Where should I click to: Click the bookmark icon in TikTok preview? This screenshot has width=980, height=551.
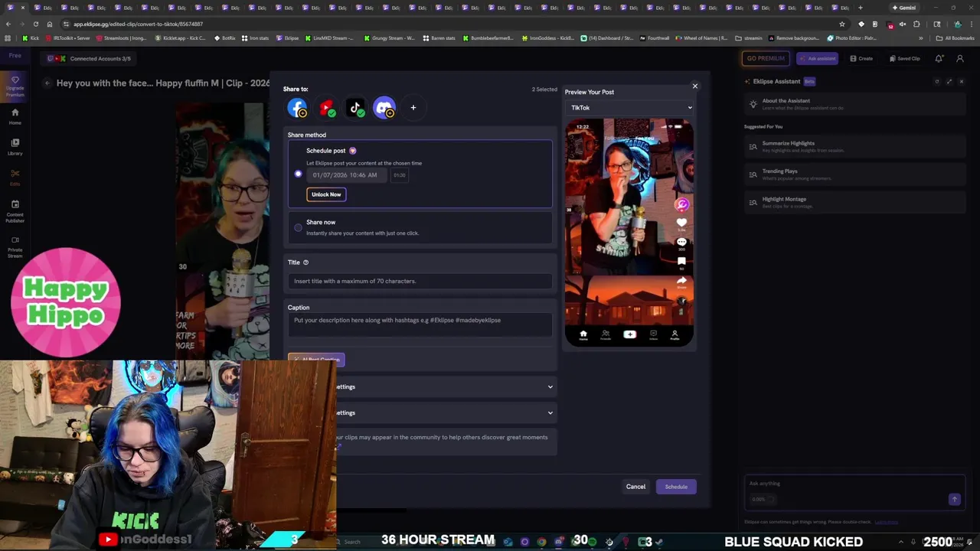coord(681,262)
